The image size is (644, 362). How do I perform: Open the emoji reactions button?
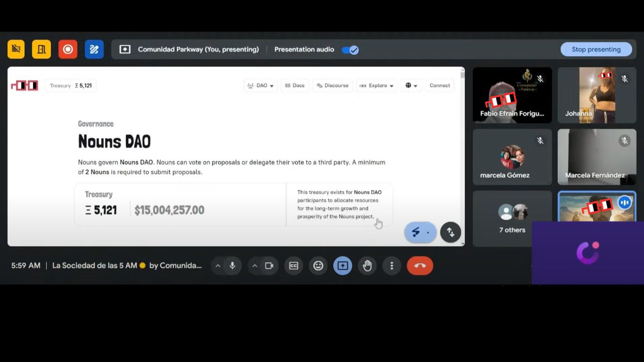[x=318, y=266]
